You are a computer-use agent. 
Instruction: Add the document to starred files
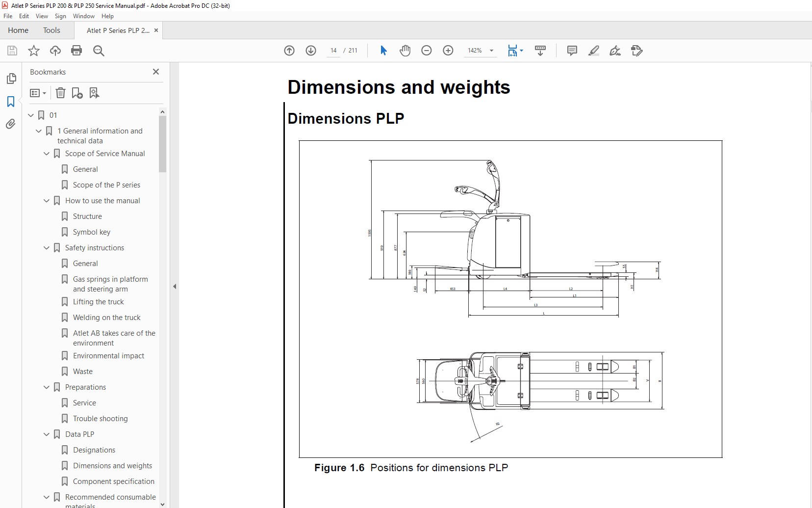point(34,51)
